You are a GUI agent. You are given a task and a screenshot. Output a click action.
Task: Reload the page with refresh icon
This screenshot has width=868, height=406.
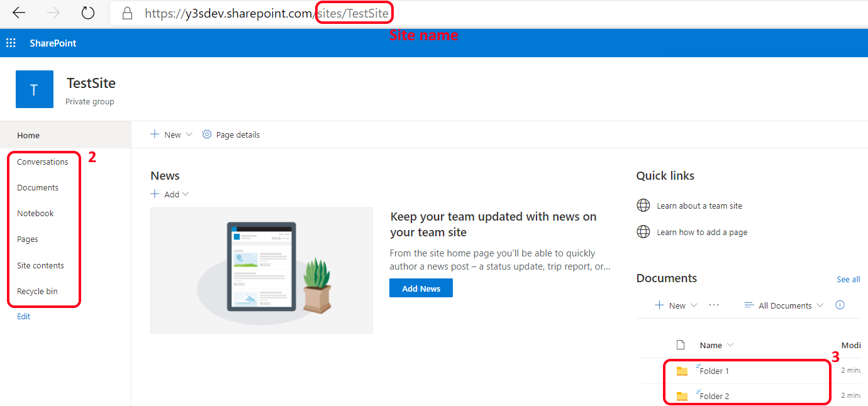[x=88, y=13]
